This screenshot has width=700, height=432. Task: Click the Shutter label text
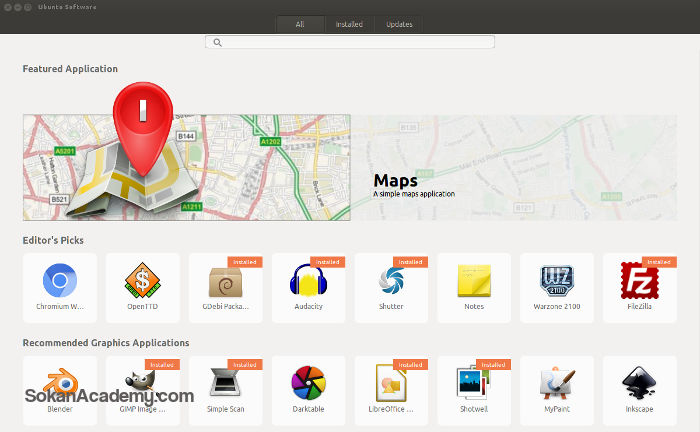pyautogui.click(x=391, y=307)
